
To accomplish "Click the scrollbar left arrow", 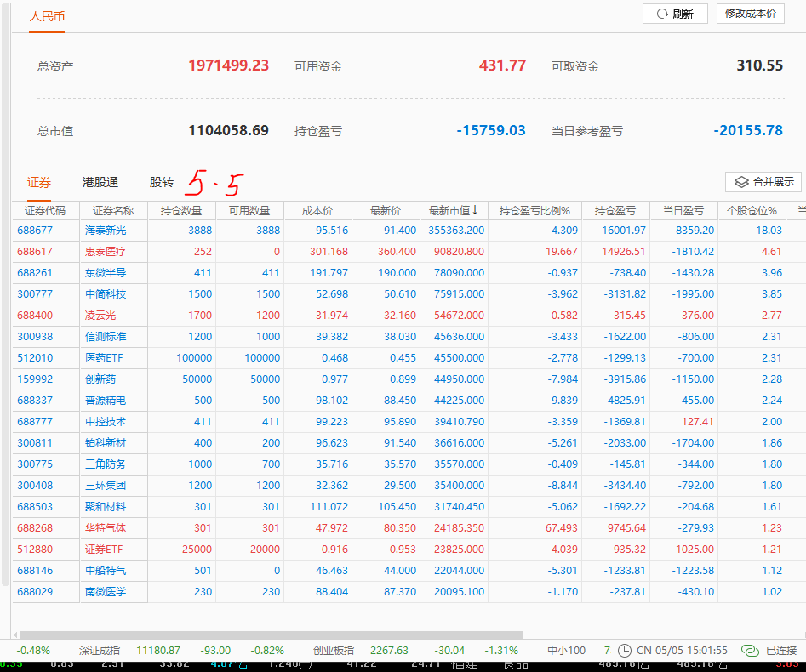I will (x=15, y=635).
